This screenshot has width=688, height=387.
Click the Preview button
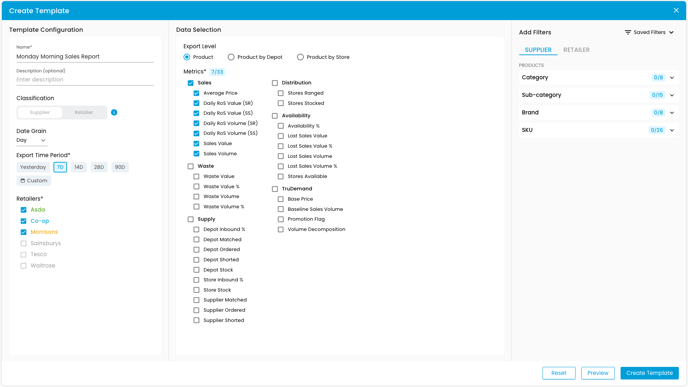(598, 373)
